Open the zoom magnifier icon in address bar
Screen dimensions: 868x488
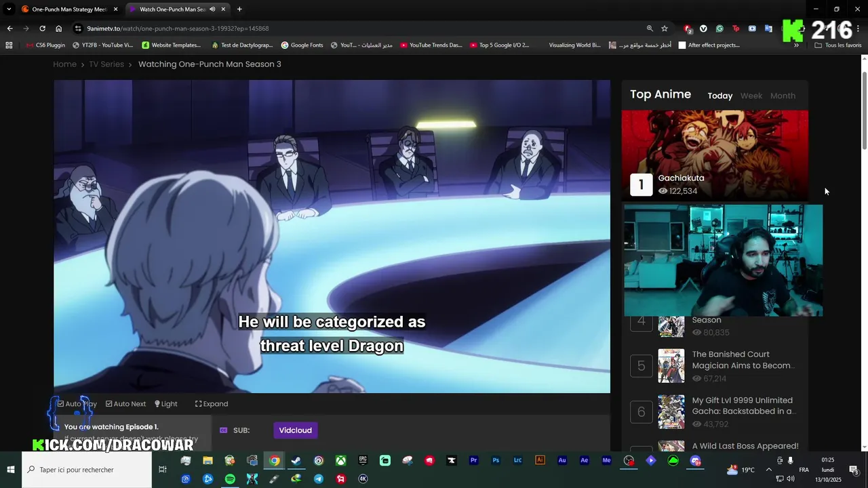pos(650,28)
